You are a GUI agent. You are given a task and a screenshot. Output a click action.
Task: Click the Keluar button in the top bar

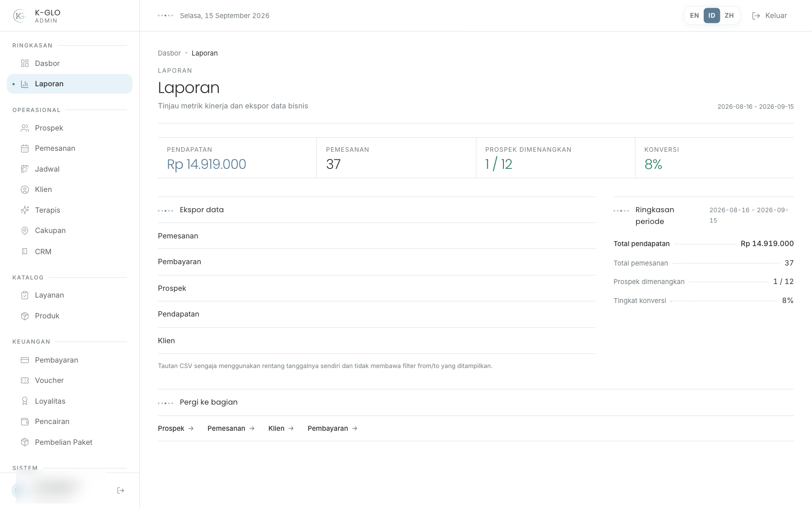click(x=770, y=16)
